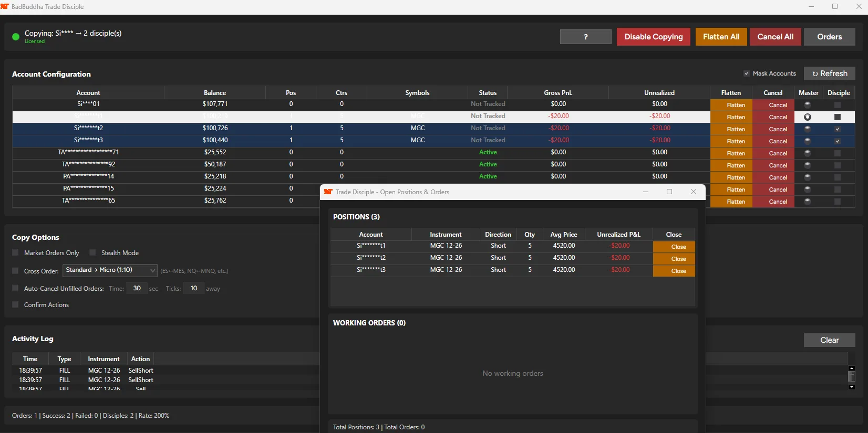Click Activity Log scrollbar up arrow
Screen dimensions: 868x433
pyautogui.click(x=852, y=368)
